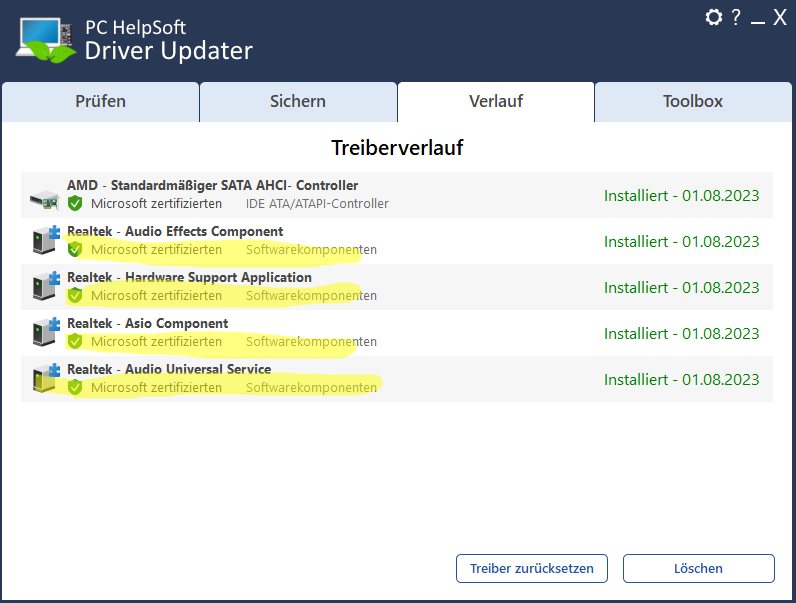Click the AMD SATA controller device icon
The width and height of the screenshot is (796, 603).
click(x=44, y=200)
